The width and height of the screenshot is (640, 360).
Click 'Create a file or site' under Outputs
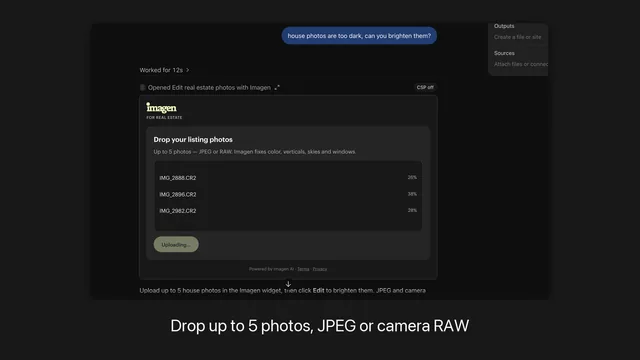tap(518, 37)
